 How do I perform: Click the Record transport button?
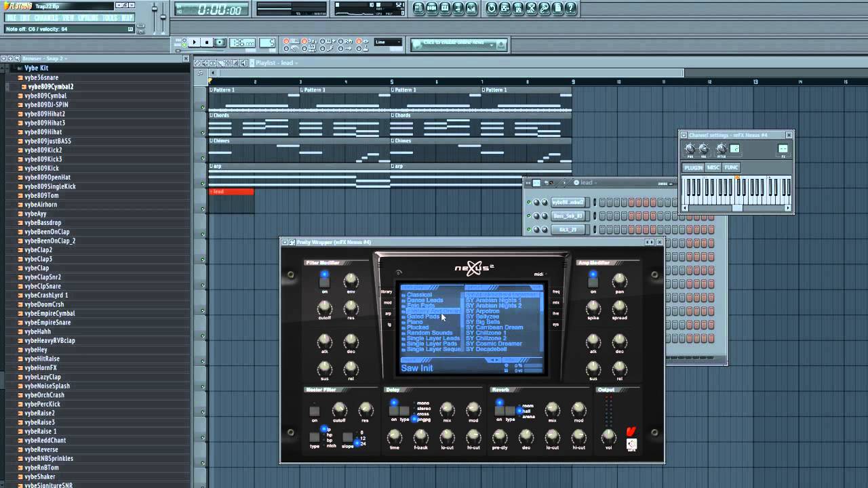pyautogui.click(x=220, y=43)
